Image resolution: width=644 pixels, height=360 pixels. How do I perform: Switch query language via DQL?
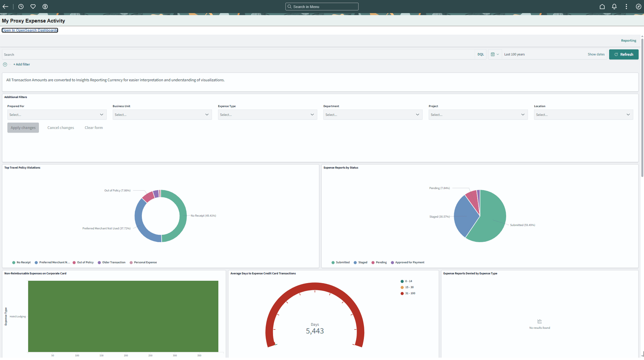481,54
